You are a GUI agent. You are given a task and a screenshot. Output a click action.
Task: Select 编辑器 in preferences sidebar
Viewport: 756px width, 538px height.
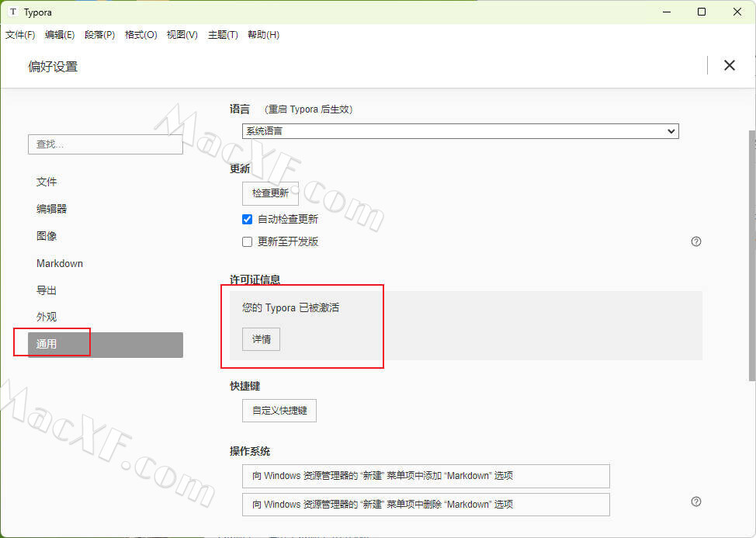(51, 209)
